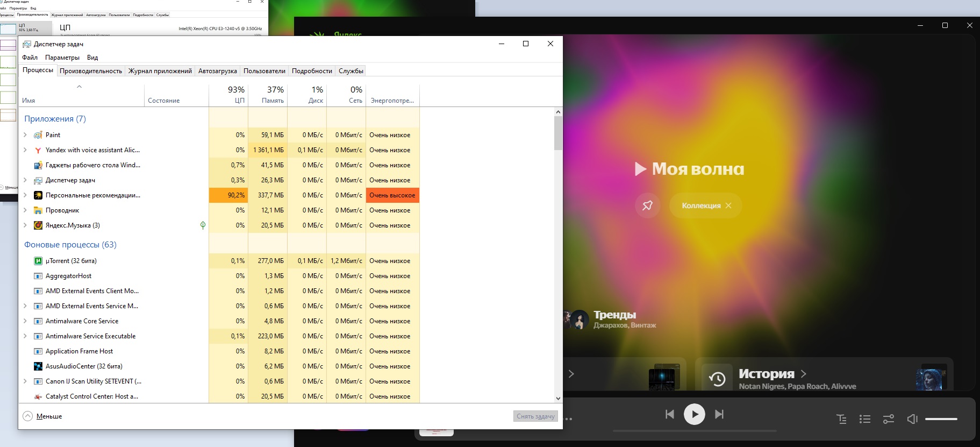Click the Фоновые процессы (63) group heading
This screenshot has height=447, width=980.
pyautogui.click(x=70, y=245)
